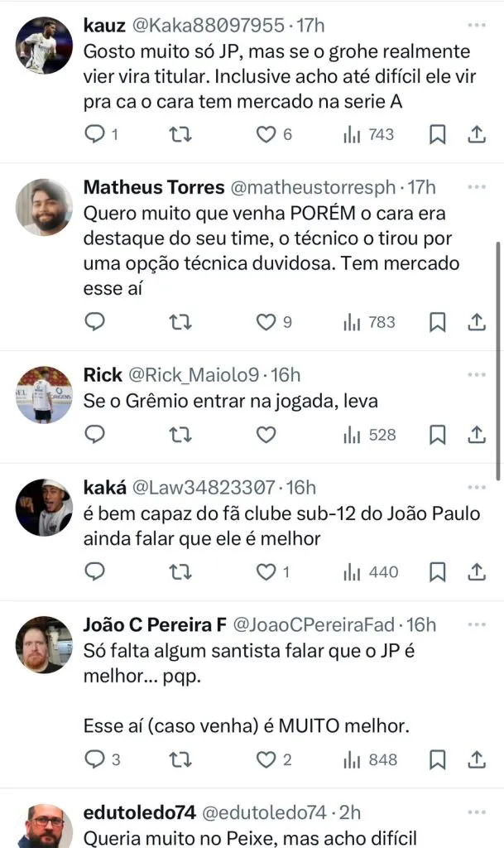
Task: Open kaká's profile picture
Action: (x=44, y=507)
